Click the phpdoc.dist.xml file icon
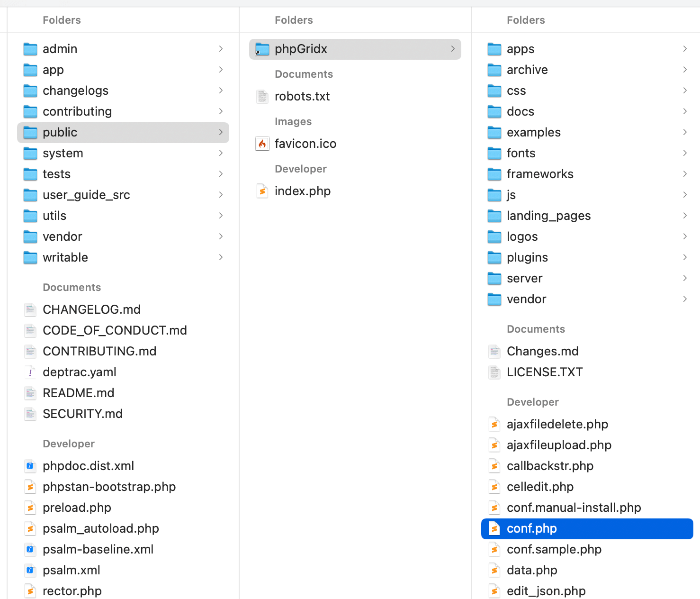The height and width of the screenshot is (599, 700). tap(30, 466)
